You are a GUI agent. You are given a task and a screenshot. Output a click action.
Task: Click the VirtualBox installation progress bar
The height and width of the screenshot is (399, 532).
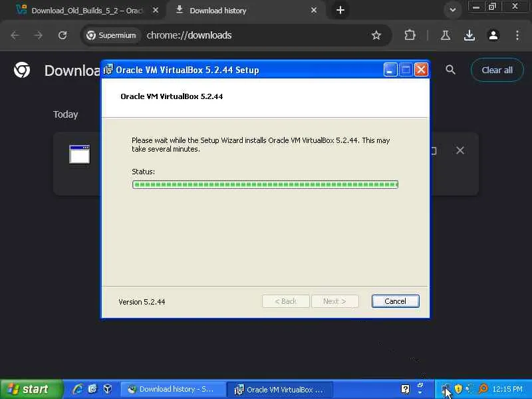coord(265,185)
